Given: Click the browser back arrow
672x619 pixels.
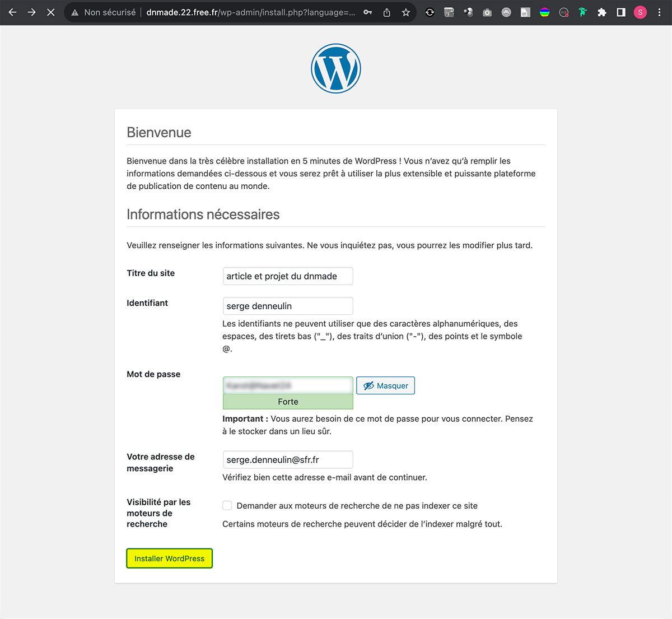Looking at the screenshot, I should 12,12.
